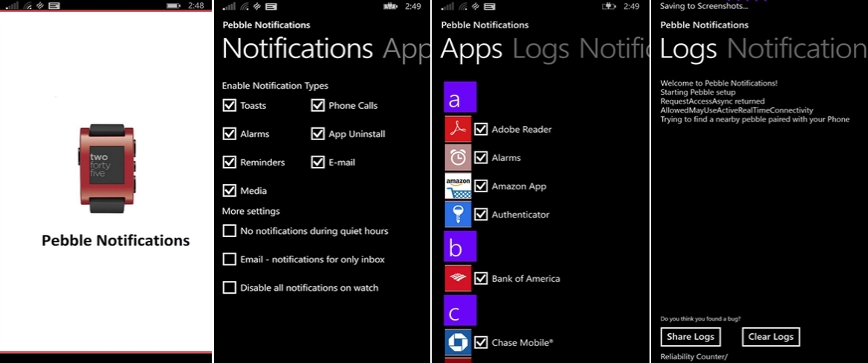Enable No notifications during quiet hours
Image resolution: width=868 pixels, height=363 pixels.
tap(230, 231)
